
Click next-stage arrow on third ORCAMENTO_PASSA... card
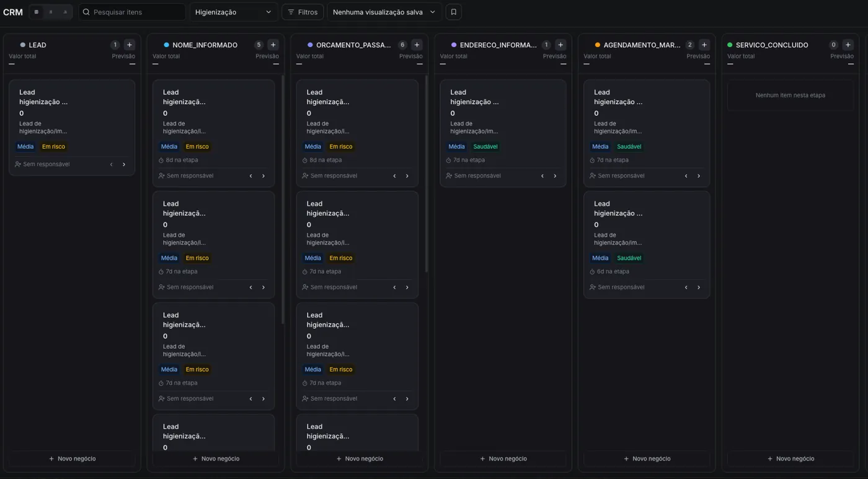[407, 399]
